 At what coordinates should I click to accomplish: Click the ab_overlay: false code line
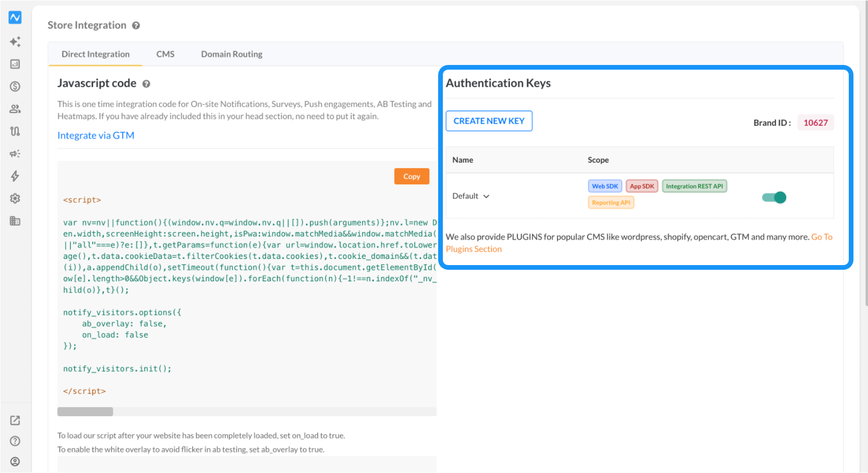[x=124, y=324]
